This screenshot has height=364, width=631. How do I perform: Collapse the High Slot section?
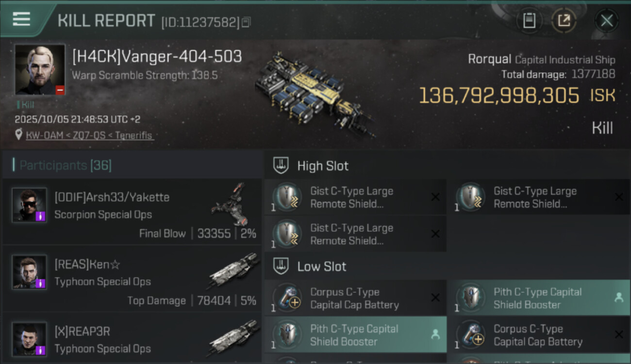coord(281,165)
